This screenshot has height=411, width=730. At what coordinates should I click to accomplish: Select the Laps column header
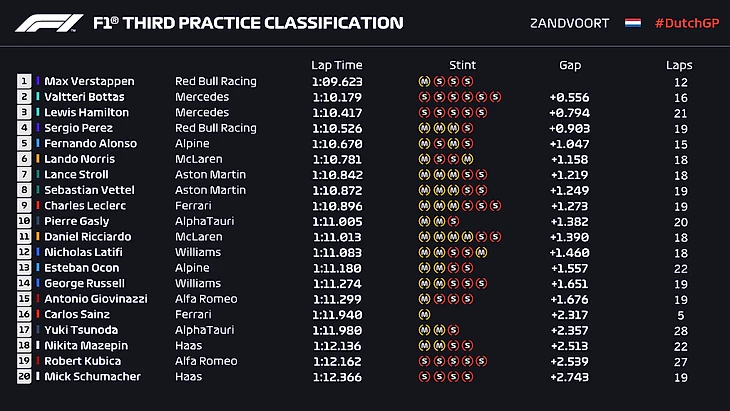click(679, 65)
